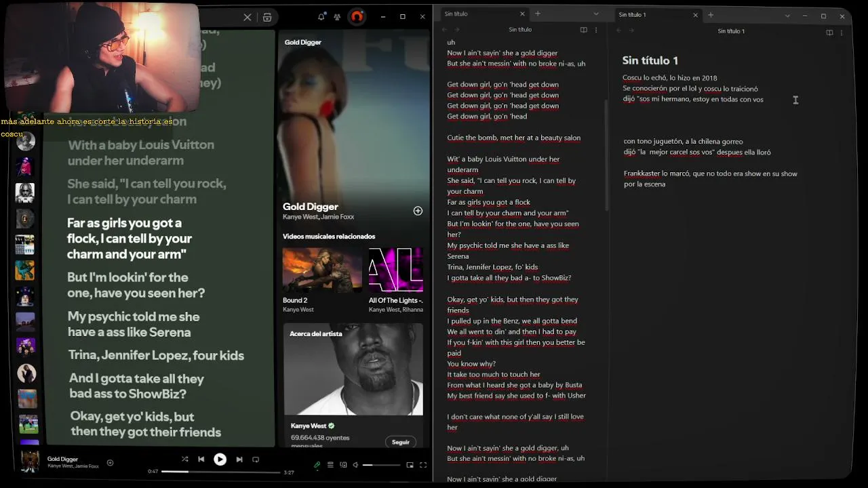Click the Gold Digger album cover in player bar

(30, 462)
